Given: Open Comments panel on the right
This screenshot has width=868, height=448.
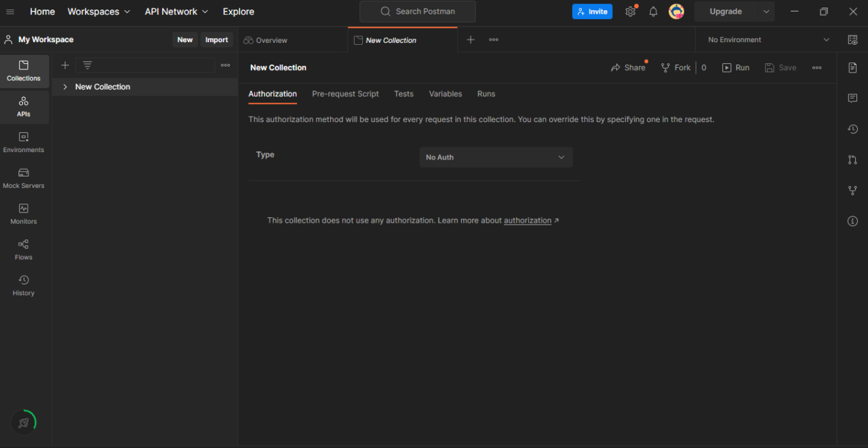Looking at the screenshot, I should [x=852, y=98].
